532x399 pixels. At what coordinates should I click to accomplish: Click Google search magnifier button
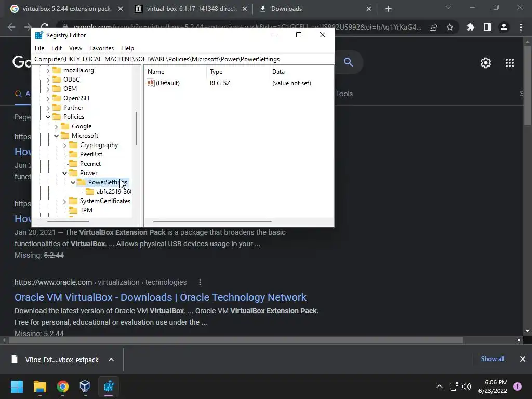pyautogui.click(x=348, y=62)
